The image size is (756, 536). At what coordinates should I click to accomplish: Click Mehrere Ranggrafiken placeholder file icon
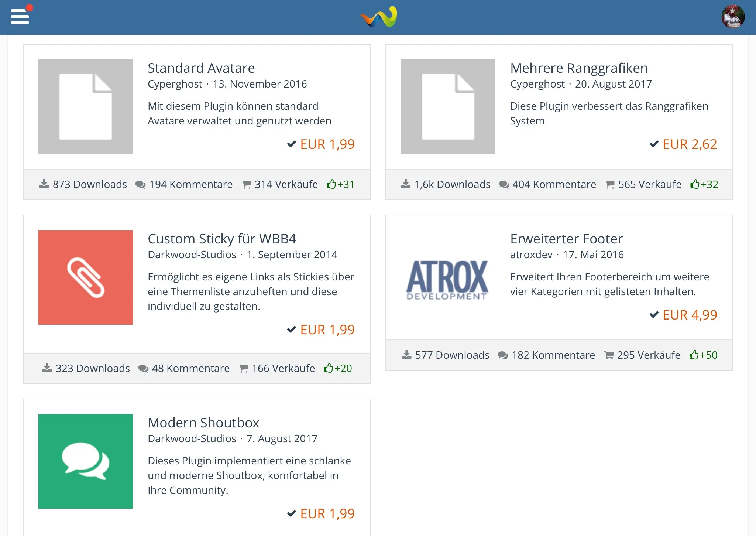[448, 107]
